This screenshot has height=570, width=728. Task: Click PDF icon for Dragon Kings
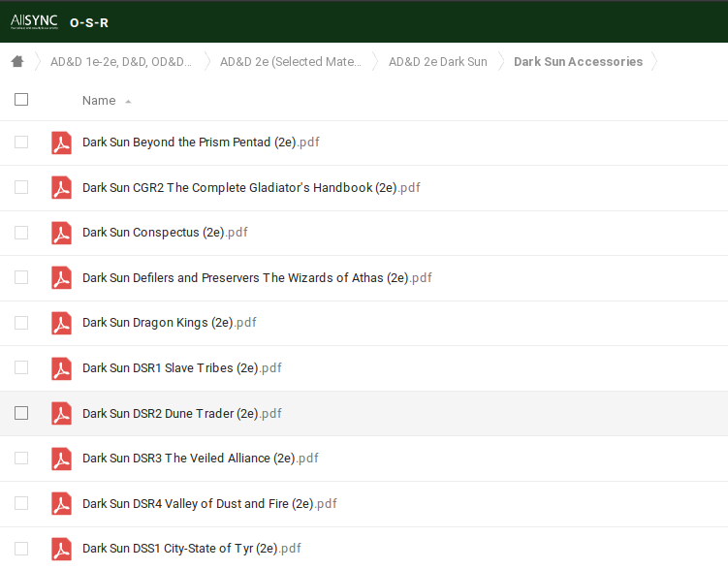point(62,323)
